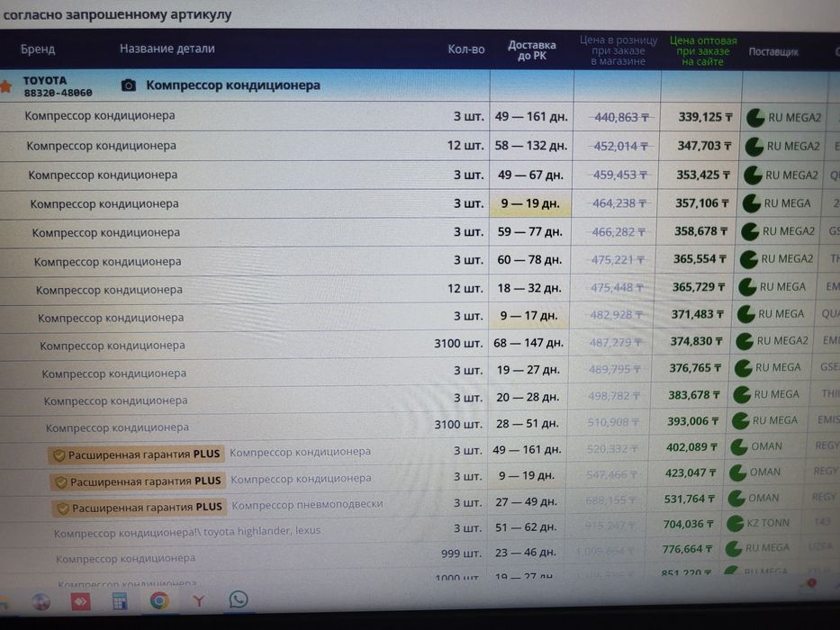The image size is (840, 630).
Task: Click supplier icon for 357,106 ₸ row
Action: 751,203
